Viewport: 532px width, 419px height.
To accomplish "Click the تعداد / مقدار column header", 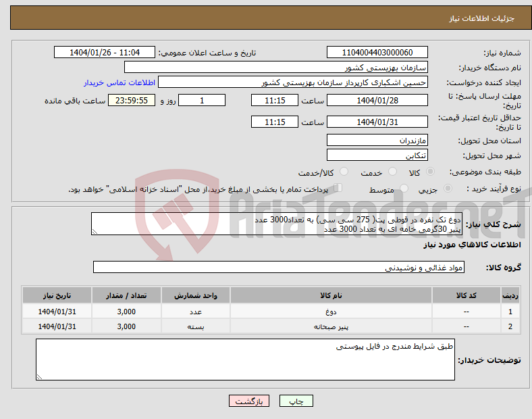I will (x=126, y=295).
